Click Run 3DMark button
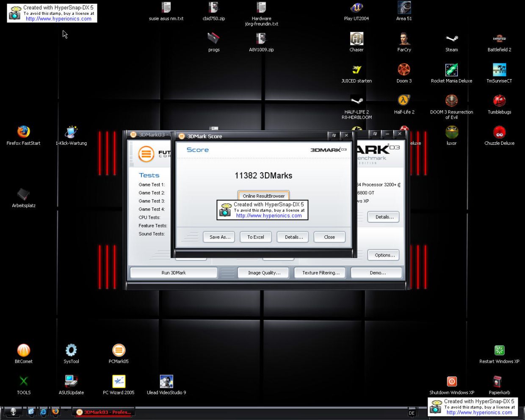525x420 pixels. 174,273
